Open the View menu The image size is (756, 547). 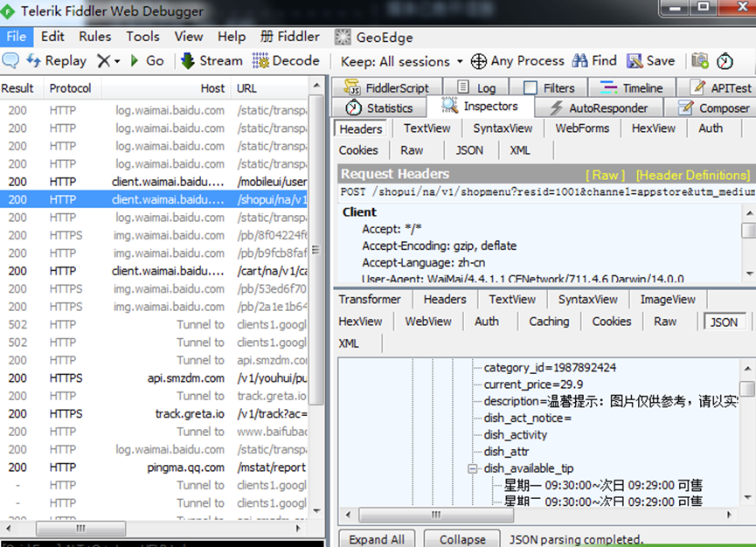tap(189, 37)
